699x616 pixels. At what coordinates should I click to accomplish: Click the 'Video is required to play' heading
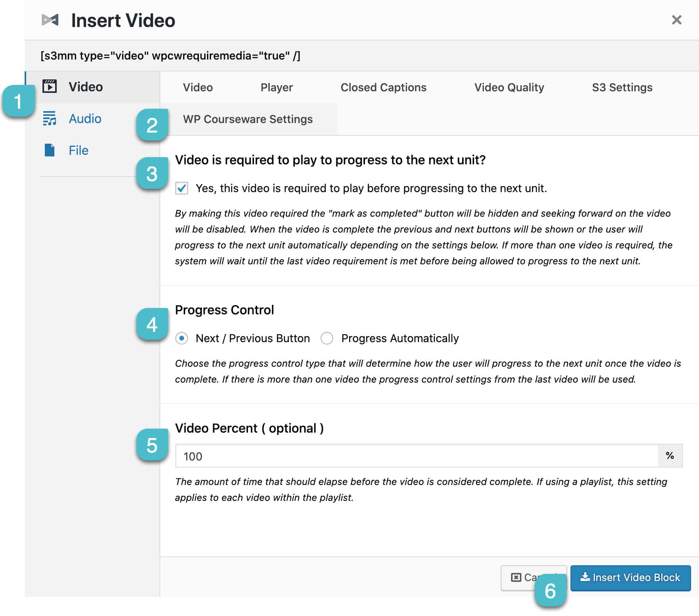330,160
